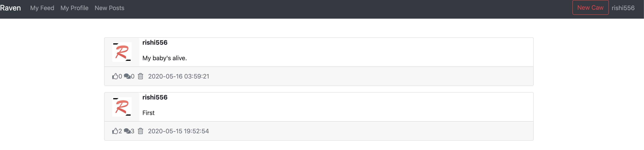Click avatar on the "First" post
This screenshot has height=150, width=644.
(x=122, y=107)
